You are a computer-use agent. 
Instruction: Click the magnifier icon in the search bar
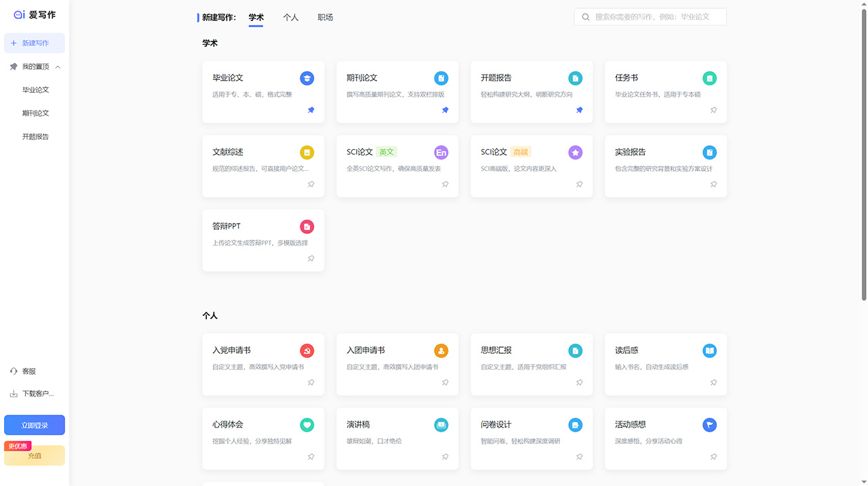pyautogui.click(x=585, y=16)
